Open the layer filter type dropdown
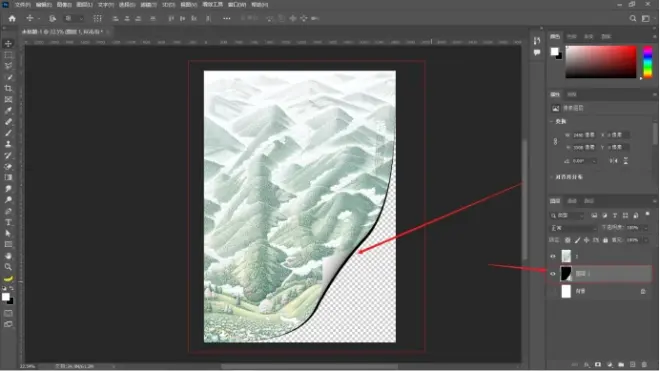660x371 pixels. (x=567, y=216)
